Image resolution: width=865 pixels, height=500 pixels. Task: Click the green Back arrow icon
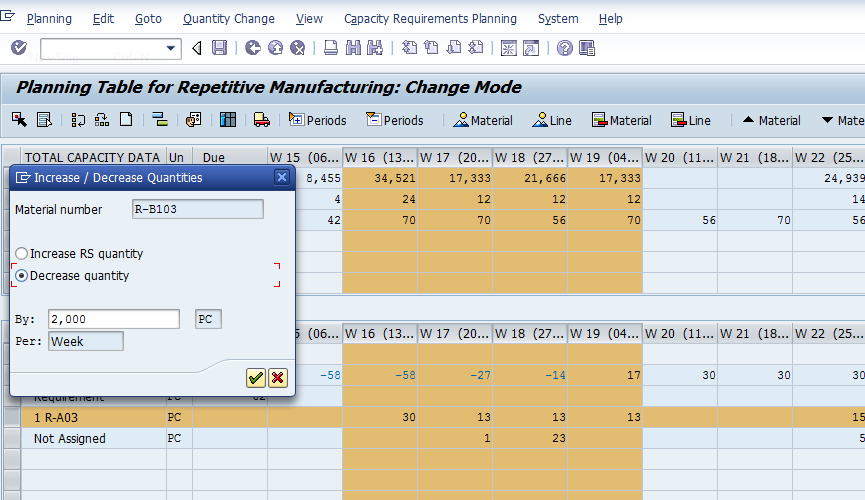(251, 48)
